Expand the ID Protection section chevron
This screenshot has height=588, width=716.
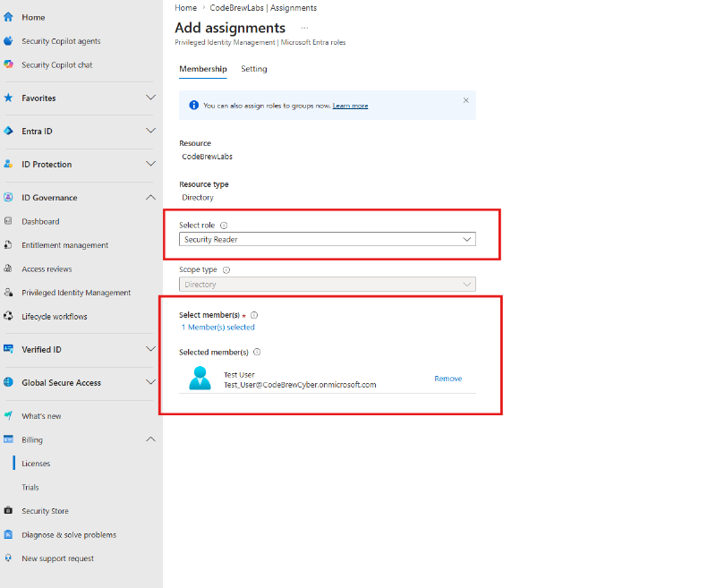pos(150,164)
